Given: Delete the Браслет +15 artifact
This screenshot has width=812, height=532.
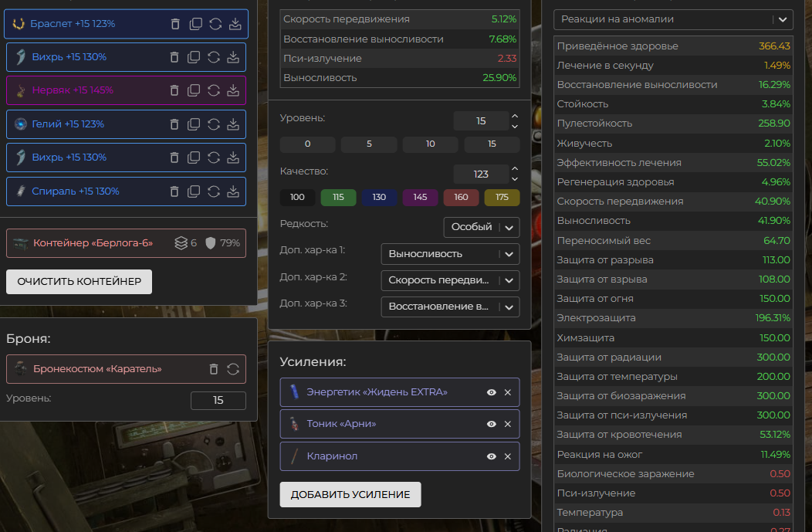Looking at the screenshot, I should [175, 24].
